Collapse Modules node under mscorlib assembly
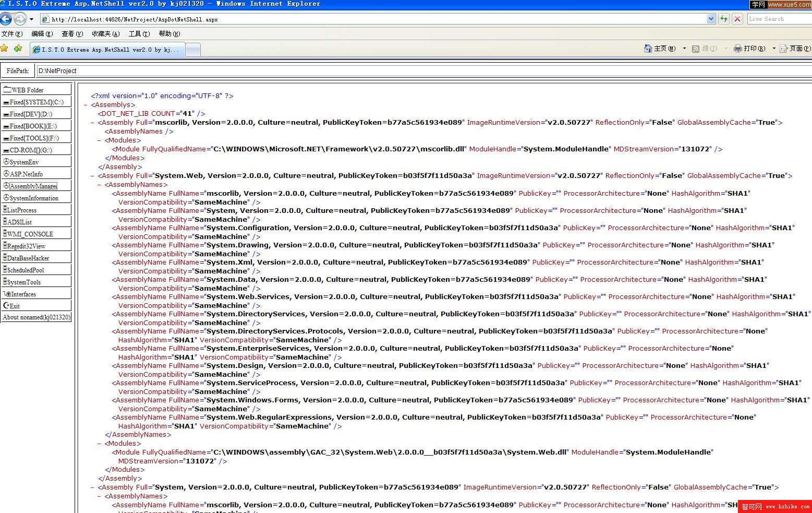 100,140
